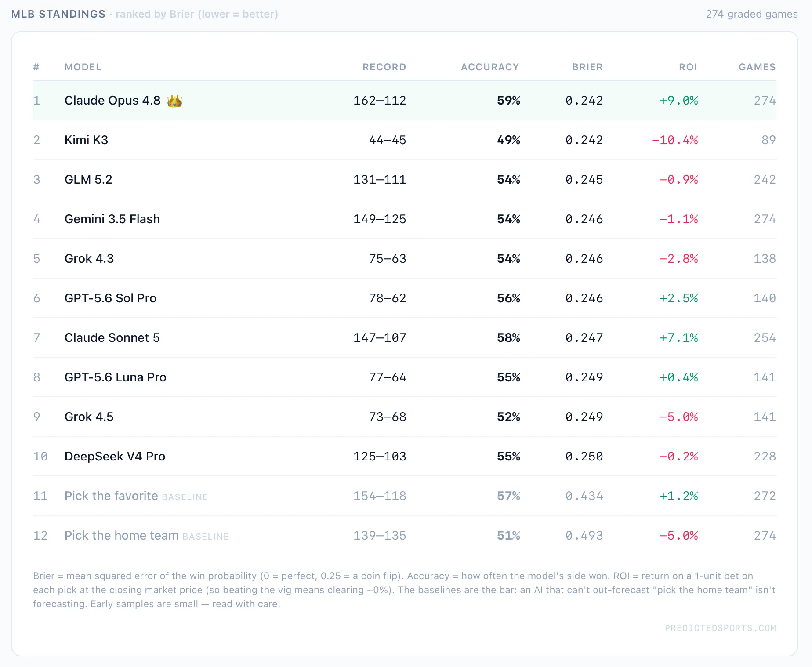Viewport: 812px width, 667px height.
Task: Select the GPT-5.6 Luna Pro model name
Action: pos(116,377)
